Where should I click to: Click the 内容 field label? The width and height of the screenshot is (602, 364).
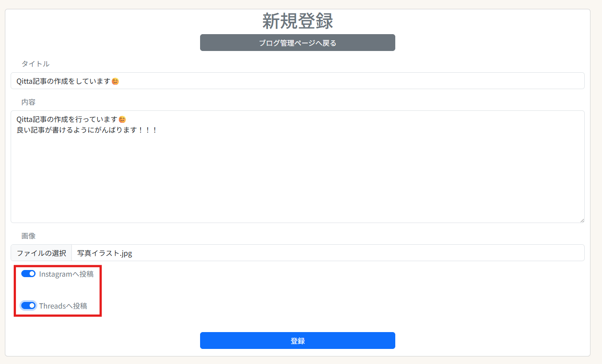[28, 102]
